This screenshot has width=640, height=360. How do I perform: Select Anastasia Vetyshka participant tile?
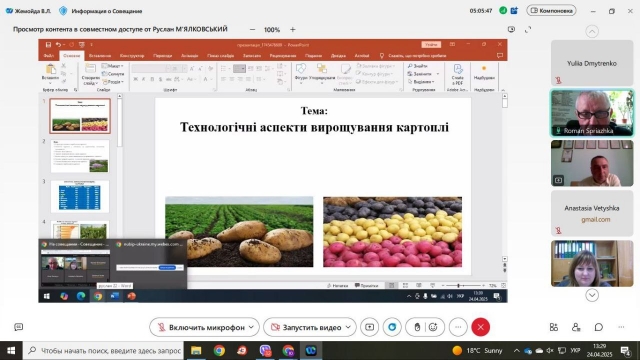click(592, 213)
